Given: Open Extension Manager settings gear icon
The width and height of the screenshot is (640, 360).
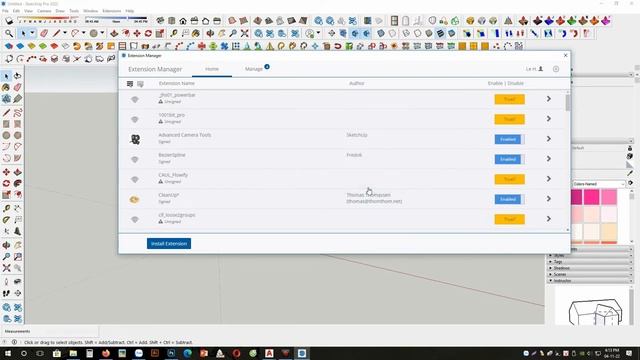Looking at the screenshot, I should click(556, 69).
